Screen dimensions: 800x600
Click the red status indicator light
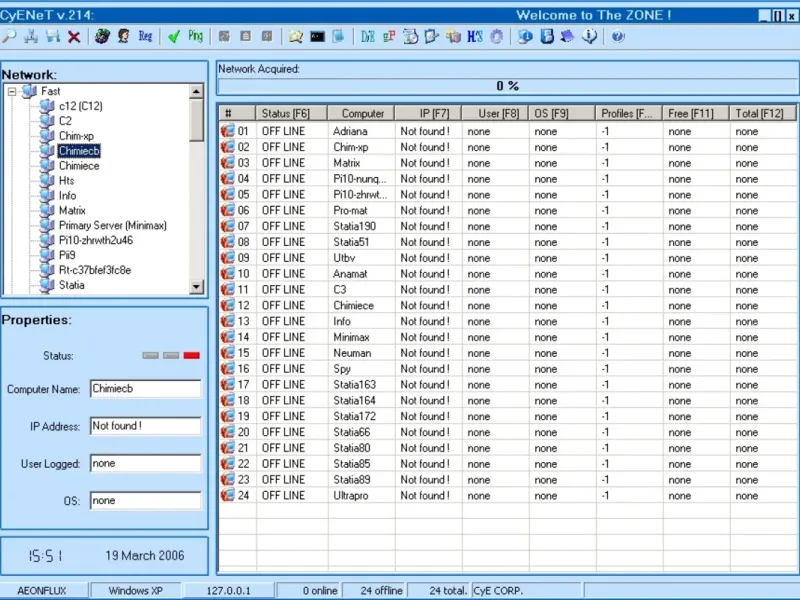click(x=191, y=355)
